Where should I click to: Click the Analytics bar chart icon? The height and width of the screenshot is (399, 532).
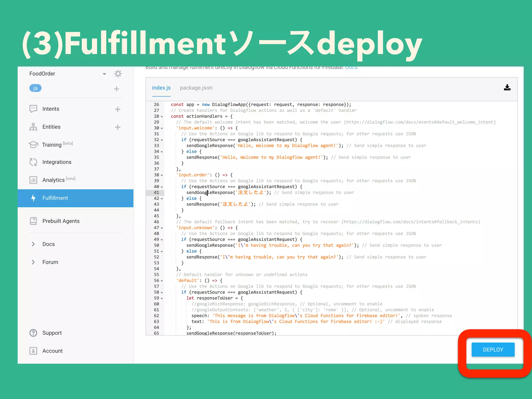coord(33,180)
